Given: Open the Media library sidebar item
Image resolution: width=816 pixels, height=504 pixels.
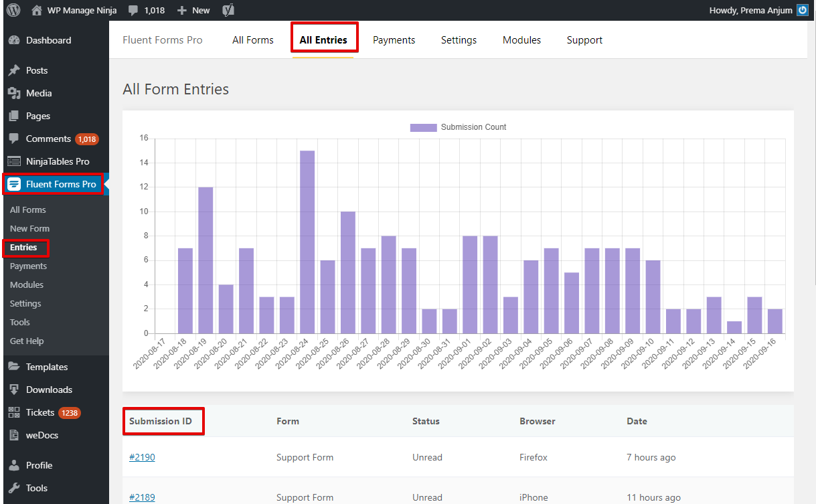Looking at the screenshot, I should (x=39, y=93).
